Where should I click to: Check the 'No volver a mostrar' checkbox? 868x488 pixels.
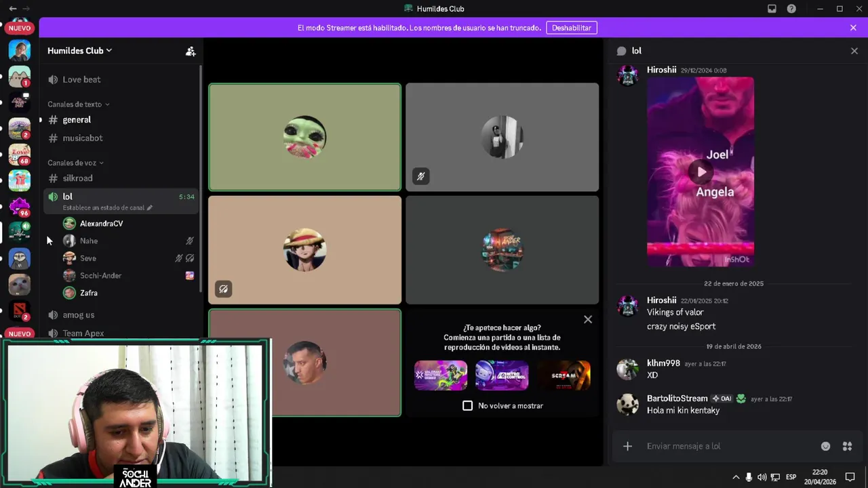click(x=467, y=405)
